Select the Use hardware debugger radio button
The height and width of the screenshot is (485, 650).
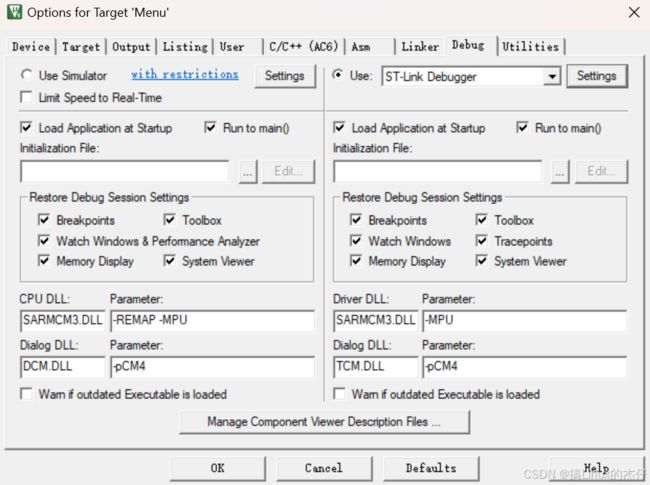point(338,75)
